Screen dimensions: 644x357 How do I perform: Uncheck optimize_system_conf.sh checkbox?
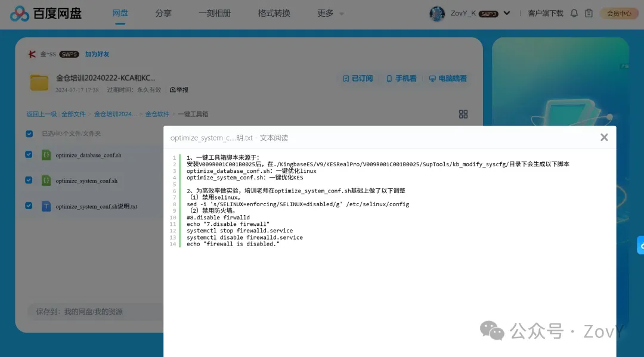29,180
